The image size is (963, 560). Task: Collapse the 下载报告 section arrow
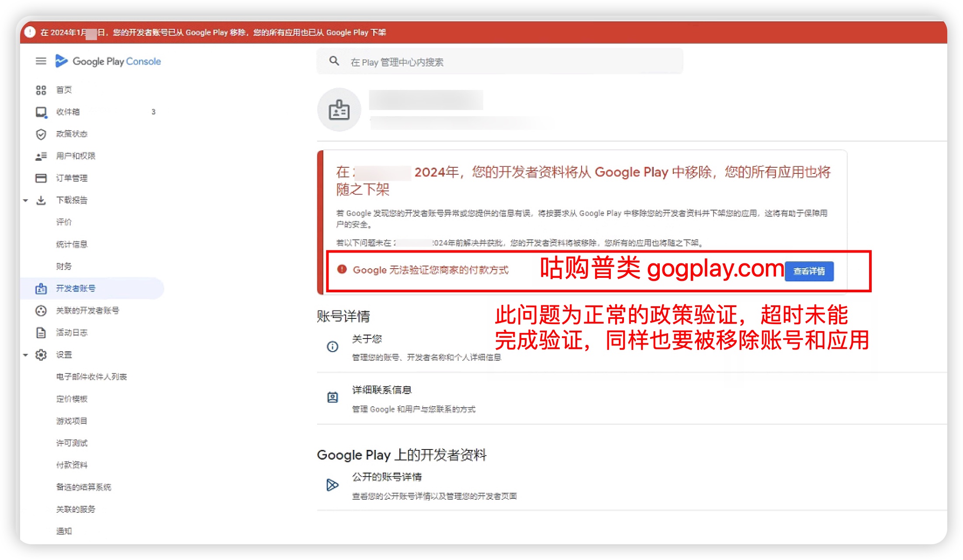tap(25, 200)
